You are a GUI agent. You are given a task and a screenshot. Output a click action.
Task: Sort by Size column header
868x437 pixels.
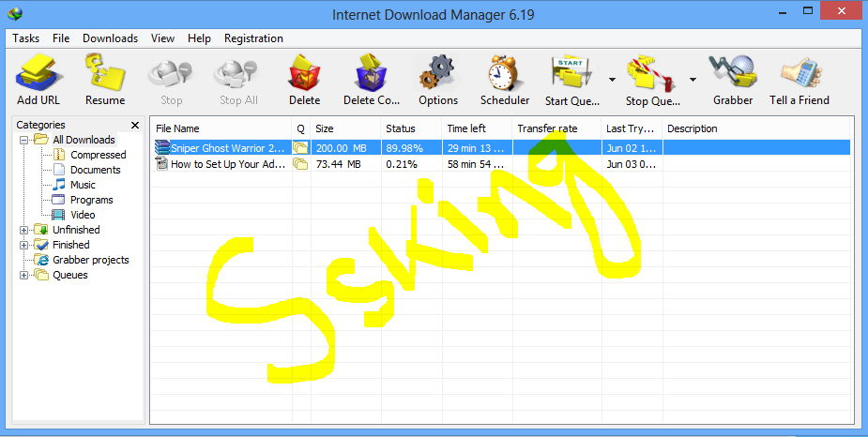tap(345, 128)
